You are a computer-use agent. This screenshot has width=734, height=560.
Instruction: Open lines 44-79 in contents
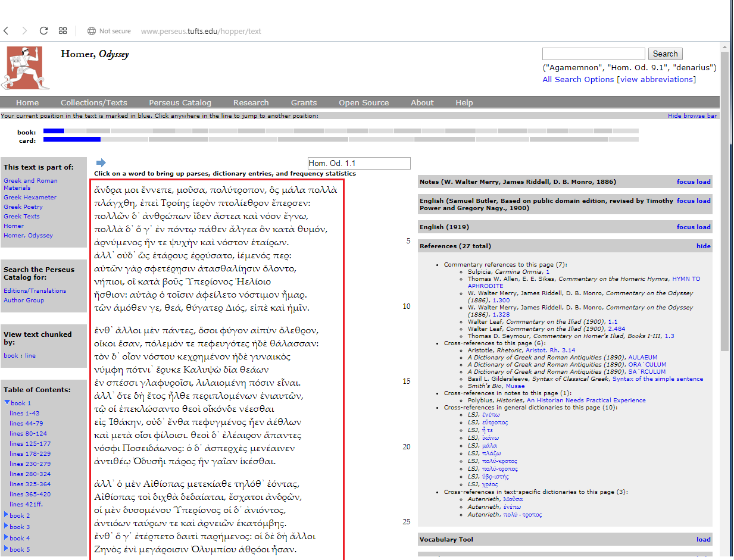pyautogui.click(x=26, y=423)
